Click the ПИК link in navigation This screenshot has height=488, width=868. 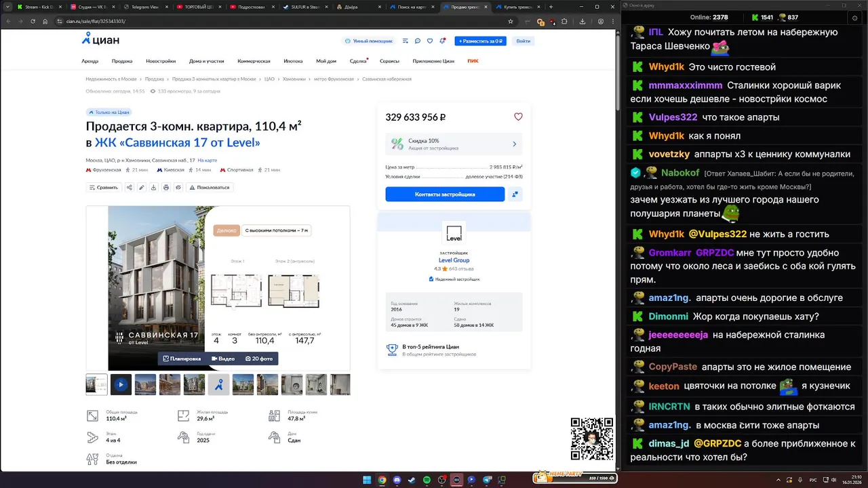coord(473,61)
